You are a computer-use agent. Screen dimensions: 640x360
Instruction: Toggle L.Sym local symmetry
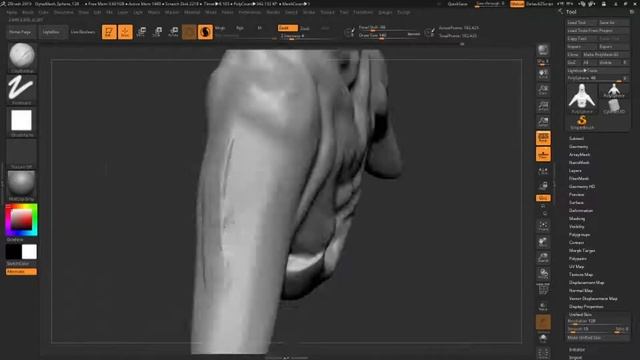[543, 171]
